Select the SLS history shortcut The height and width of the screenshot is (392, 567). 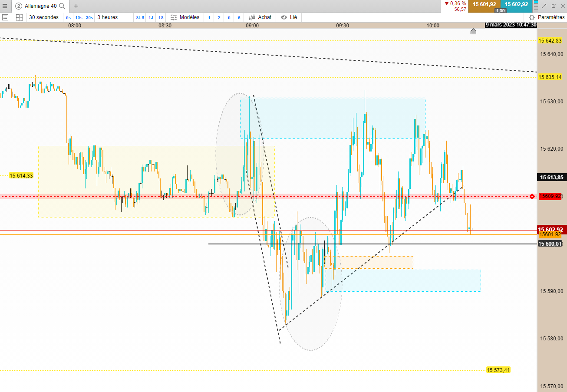pyautogui.click(x=140, y=18)
